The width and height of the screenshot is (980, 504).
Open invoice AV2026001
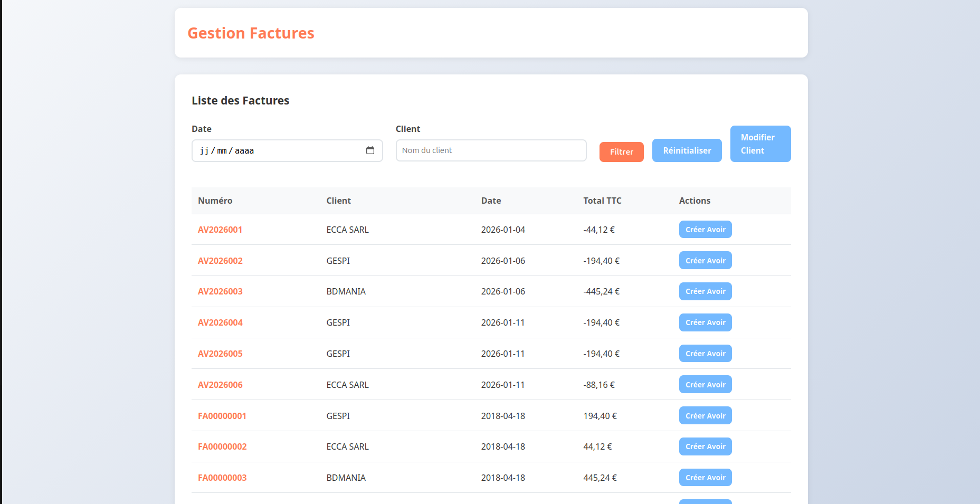[x=220, y=230]
